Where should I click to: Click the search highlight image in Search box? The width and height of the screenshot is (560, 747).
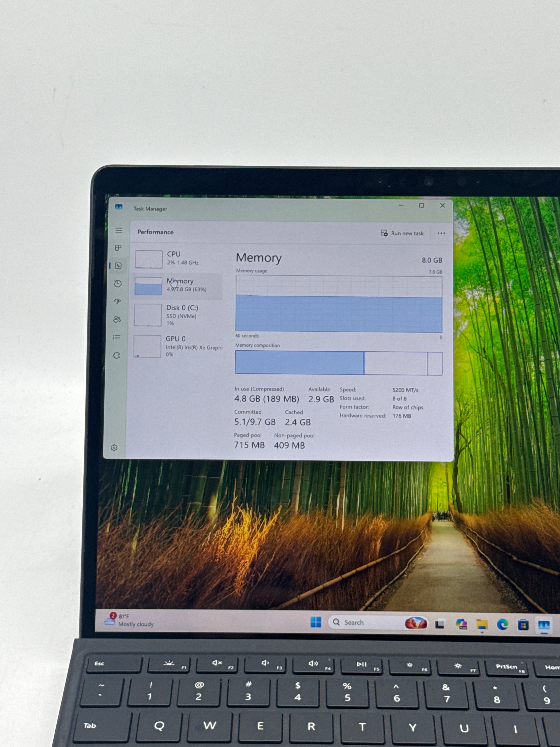click(416, 623)
